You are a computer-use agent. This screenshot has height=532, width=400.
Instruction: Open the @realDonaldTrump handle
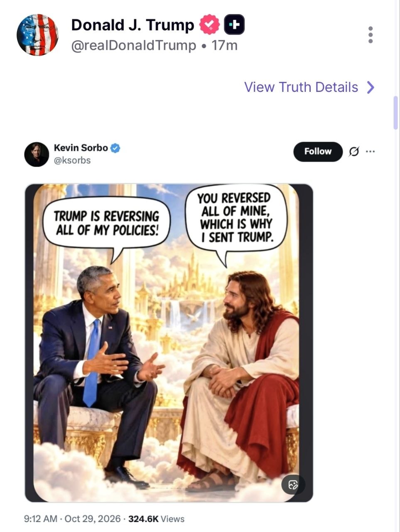[x=134, y=45]
